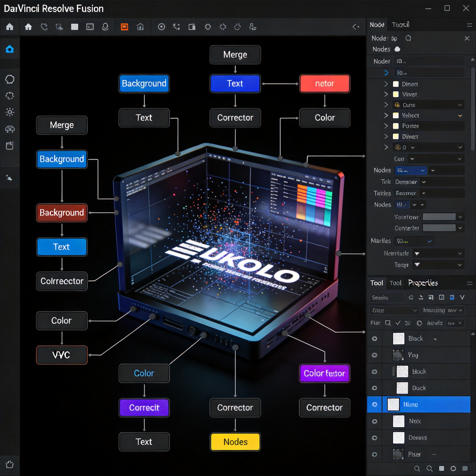The width and height of the screenshot is (476, 476).
Task: Switch to the Toadl tab
Action: pos(401,25)
